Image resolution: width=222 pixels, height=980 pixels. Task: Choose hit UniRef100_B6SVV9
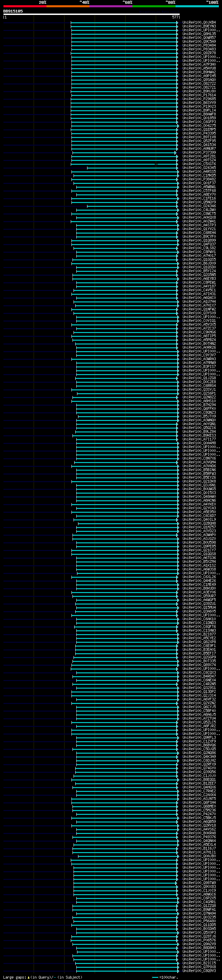tap(199, 103)
